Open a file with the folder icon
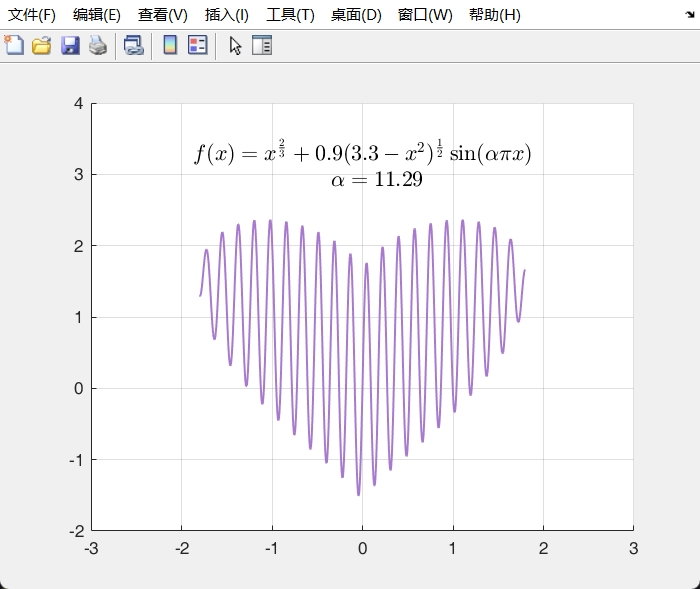The height and width of the screenshot is (589, 700). 42,45
